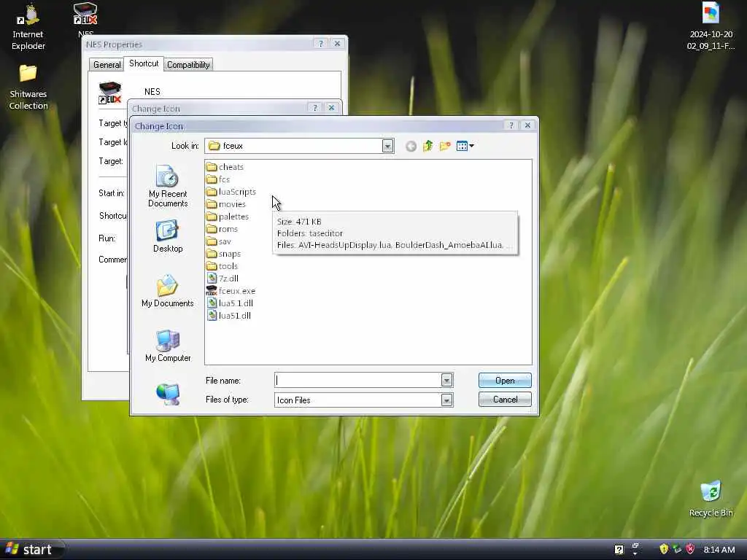This screenshot has height=560, width=747.
Task: Select the luaScripts folder
Action: click(x=231, y=192)
